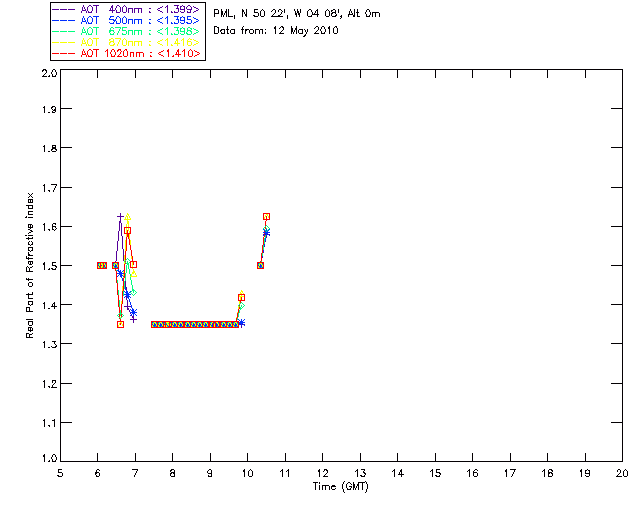Click the x-axis tick label 11
The height and width of the screenshot is (512, 640).
285,473
